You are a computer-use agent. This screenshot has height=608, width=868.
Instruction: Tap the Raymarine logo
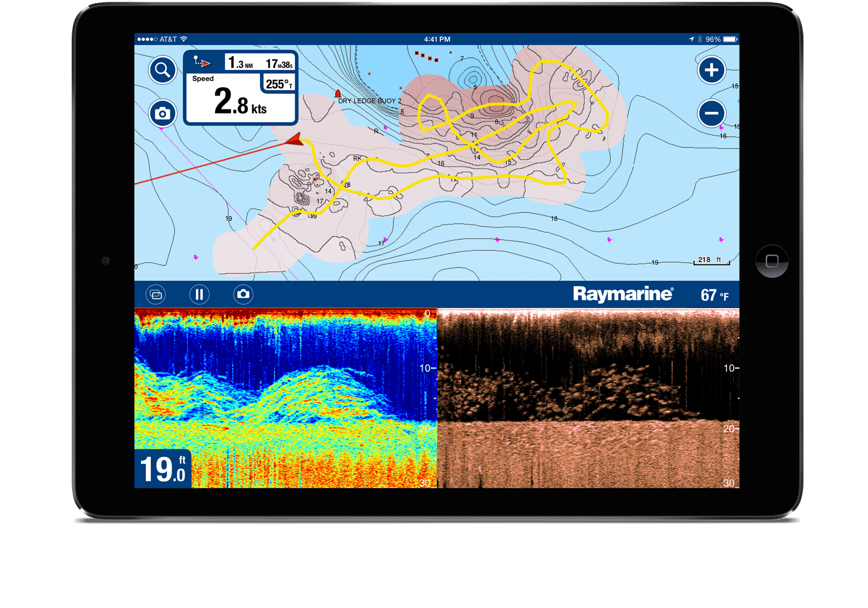pos(623,294)
